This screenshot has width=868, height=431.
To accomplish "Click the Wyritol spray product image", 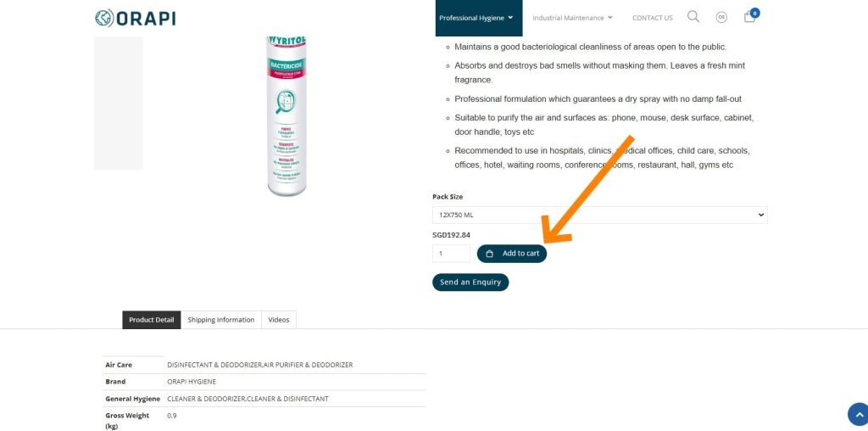I will click(x=287, y=116).
